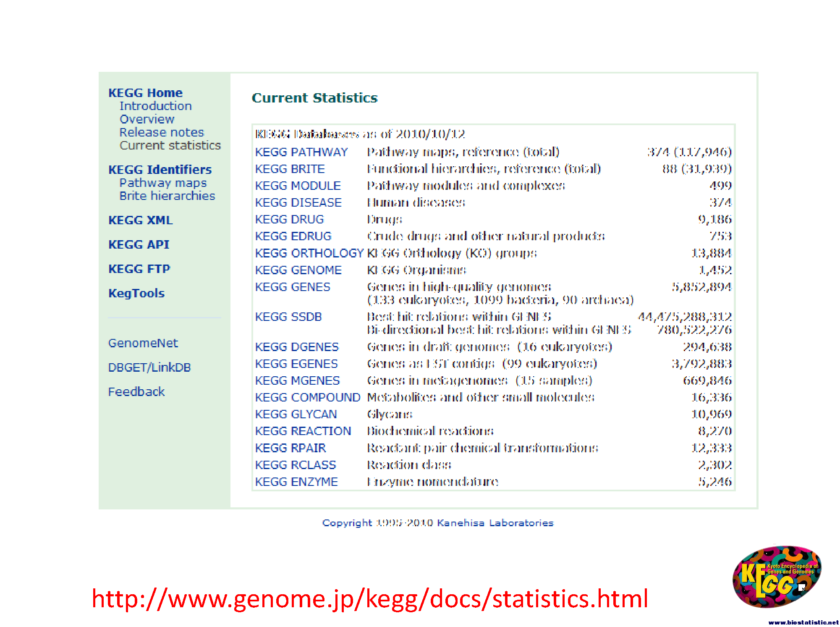This screenshot has height=627, width=840.
Task: Select the Glycans count 10,969
Action: click(x=712, y=414)
